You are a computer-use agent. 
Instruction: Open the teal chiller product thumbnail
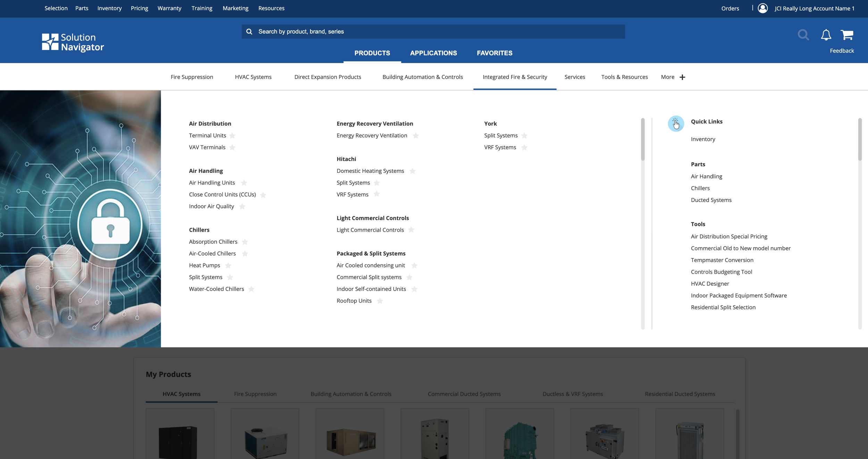(x=519, y=434)
